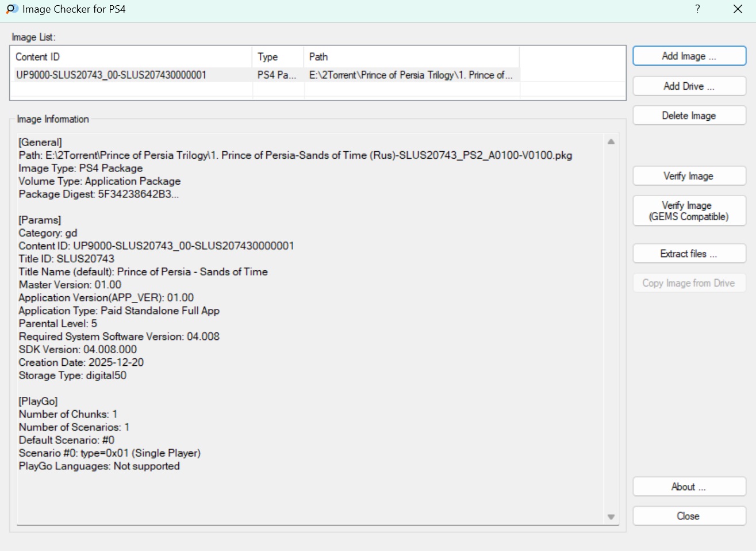
Task: Run Verify Image (GEMS Compatible)
Action: click(x=689, y=211)
